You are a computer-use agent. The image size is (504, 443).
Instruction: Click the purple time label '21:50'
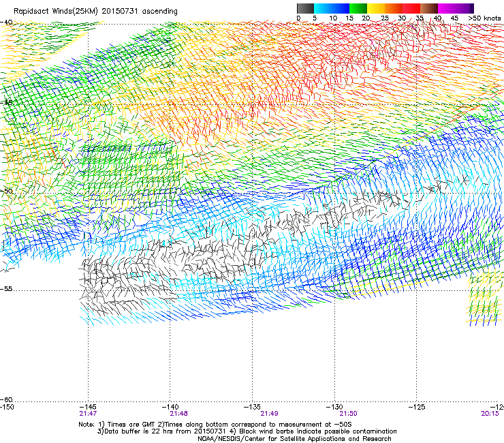point(349,414)
